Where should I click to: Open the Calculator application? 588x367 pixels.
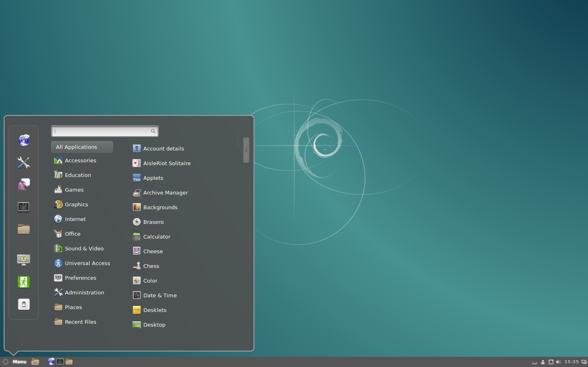[x=156, y=236]
